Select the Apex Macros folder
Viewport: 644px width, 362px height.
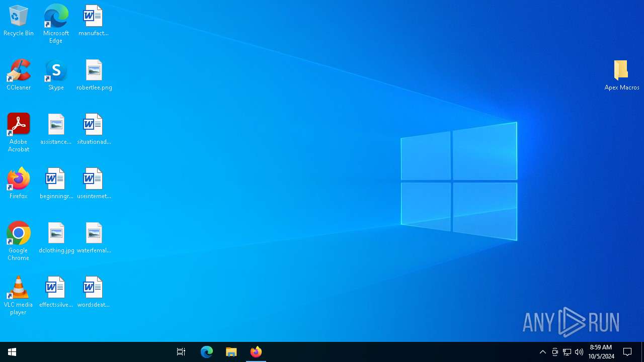point(622,75)
